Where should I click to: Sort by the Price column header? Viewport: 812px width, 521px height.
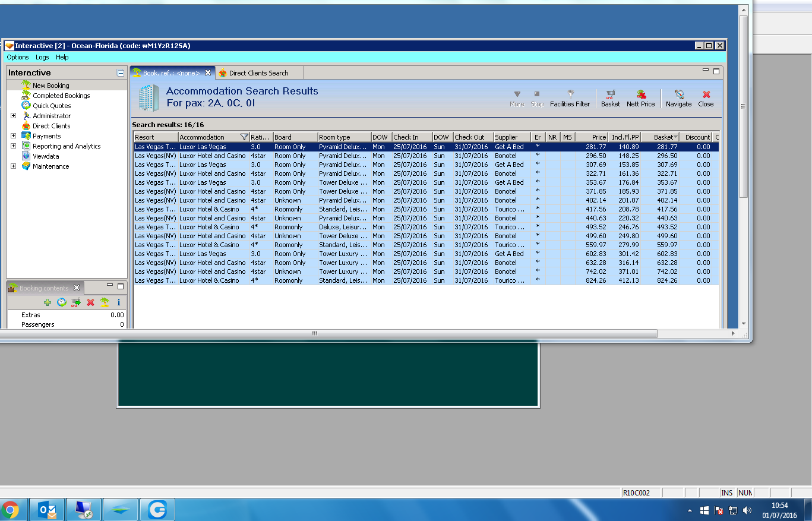592,137
